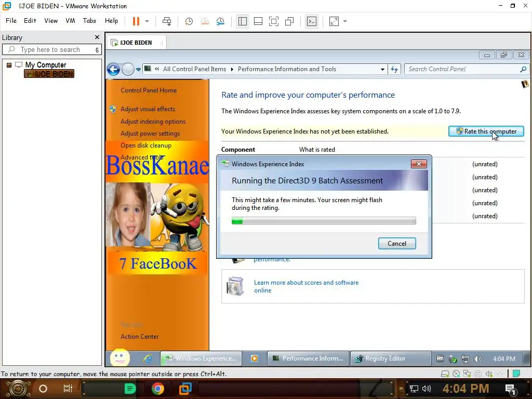Open the Edit menu

coord(30,21)
